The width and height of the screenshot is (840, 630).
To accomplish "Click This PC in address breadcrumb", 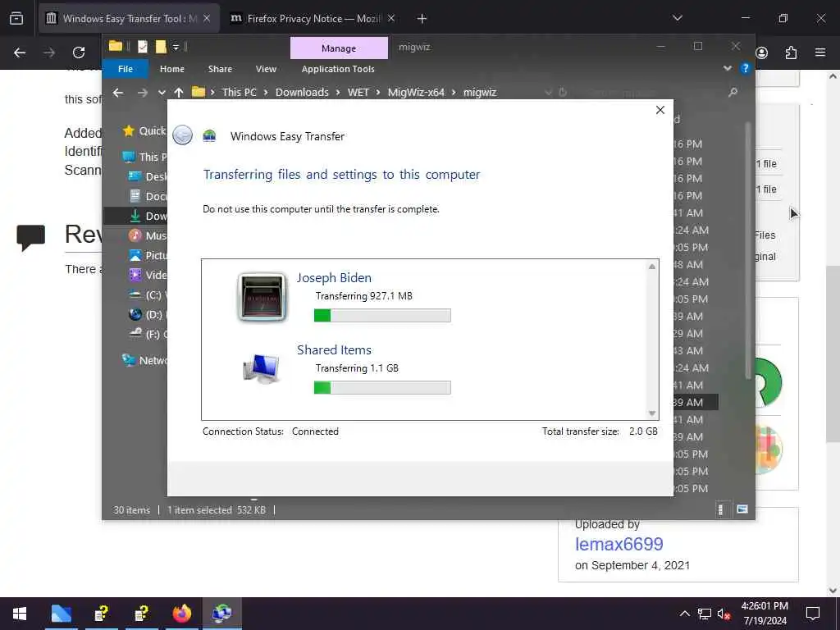I will pos(239,92).
